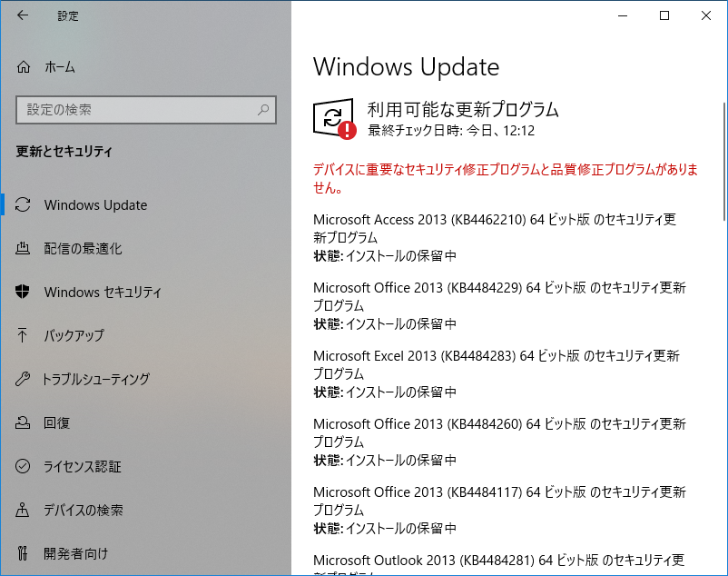Open ホーム in the sidebar
This screenshot has height=576, width=728.
tap(59, 67)
